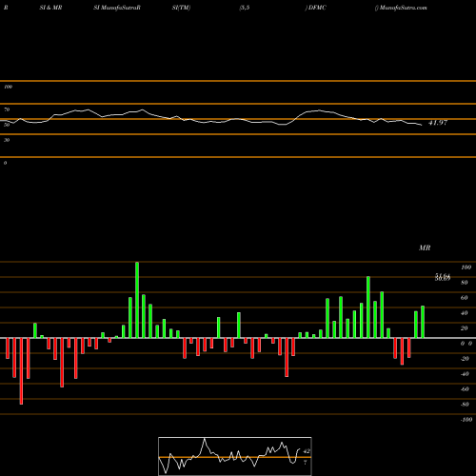Click the mini RSI thumbnail chart
The height and width of the screenshot is (476, 476).
pos(235,456)
